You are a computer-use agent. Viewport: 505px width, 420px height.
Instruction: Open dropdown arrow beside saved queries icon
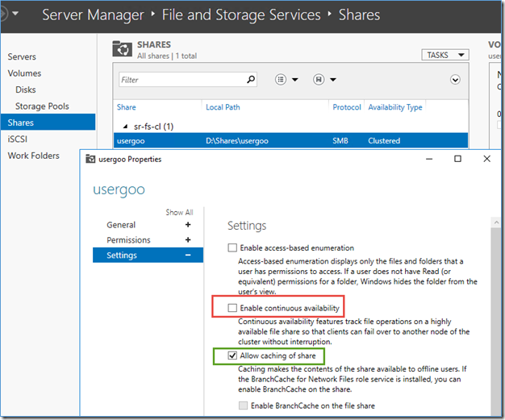333,80
